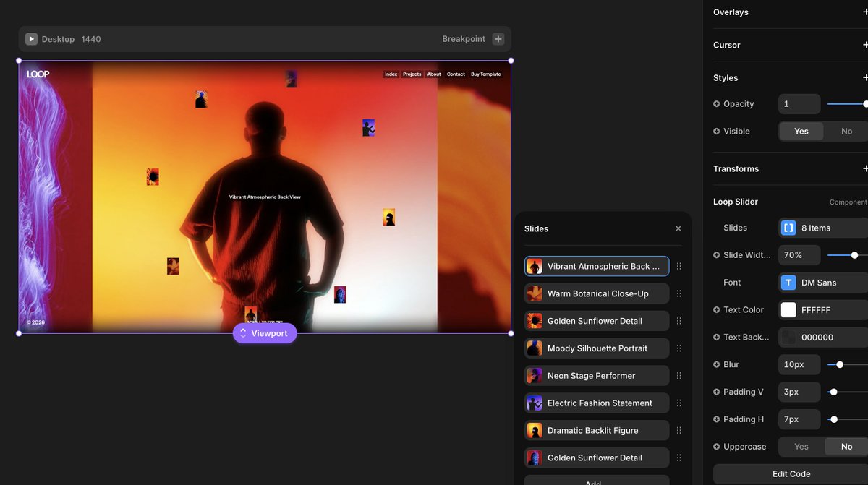The height and width of the screenshot is (485, 868).
Task: Click the Slide Width 70% field
Action: tap(799, 255)
